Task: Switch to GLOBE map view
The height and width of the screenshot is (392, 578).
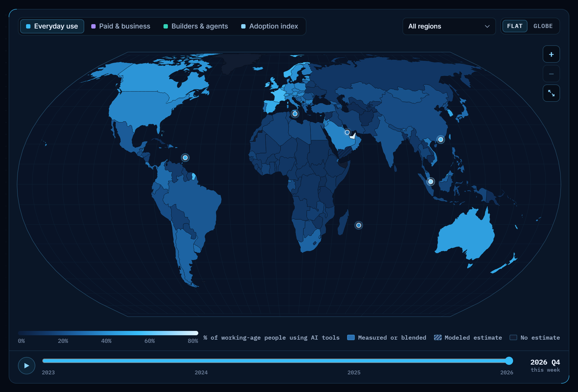Action: (543, 26)
